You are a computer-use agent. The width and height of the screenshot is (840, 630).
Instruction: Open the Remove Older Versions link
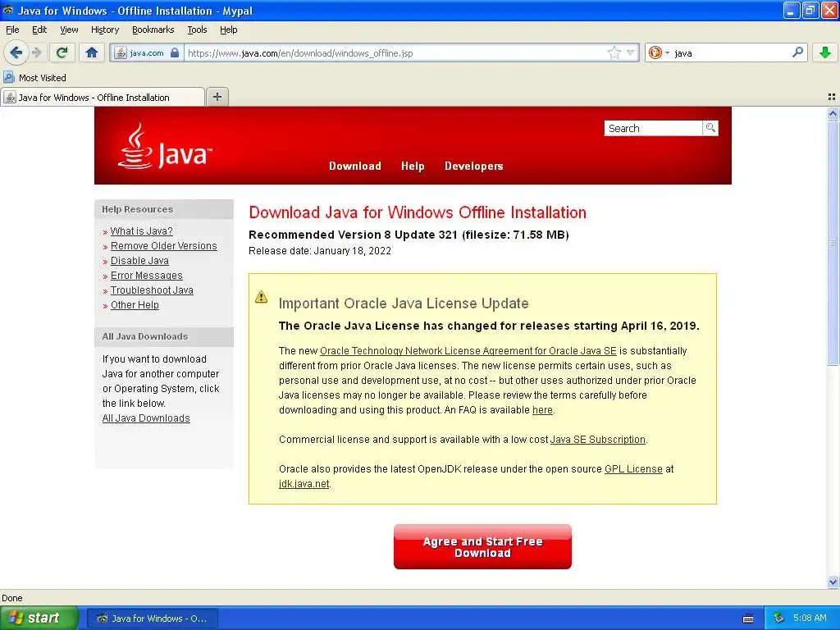(163, 246)
